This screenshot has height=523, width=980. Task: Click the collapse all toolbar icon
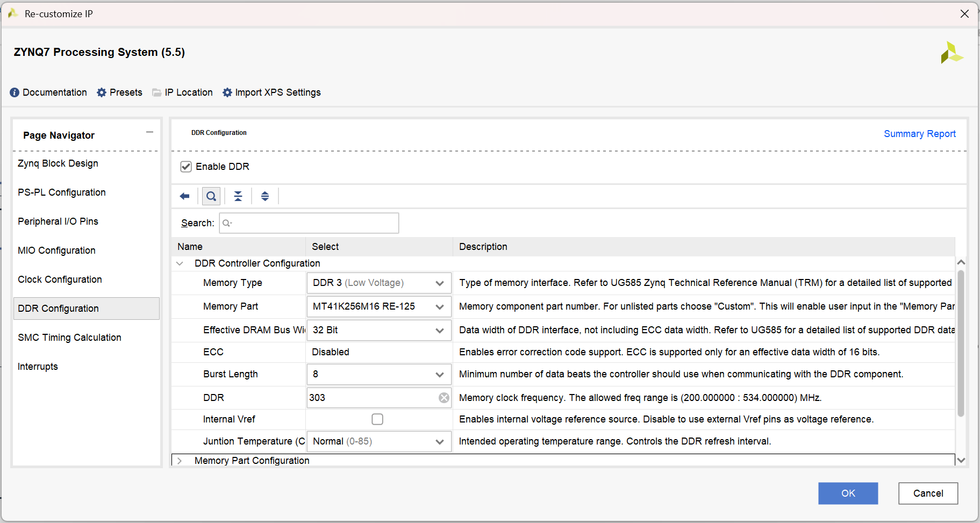238,196
